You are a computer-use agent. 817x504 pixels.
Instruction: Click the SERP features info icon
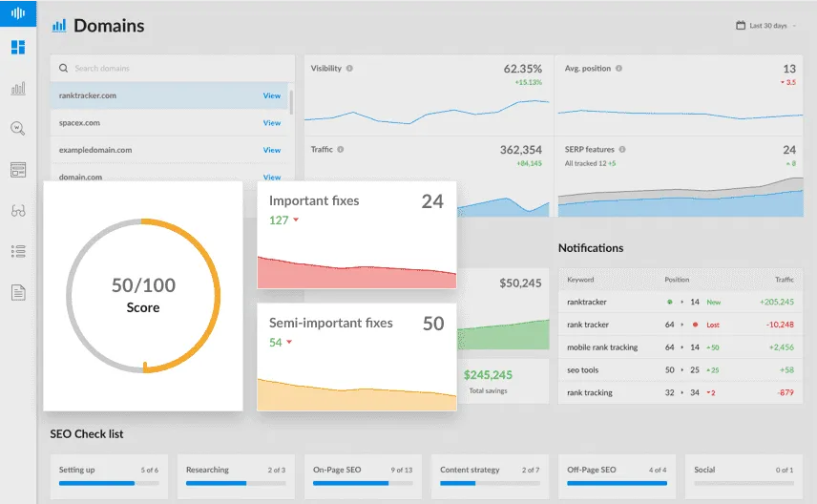pyautogui.click(x=622, y=150)
